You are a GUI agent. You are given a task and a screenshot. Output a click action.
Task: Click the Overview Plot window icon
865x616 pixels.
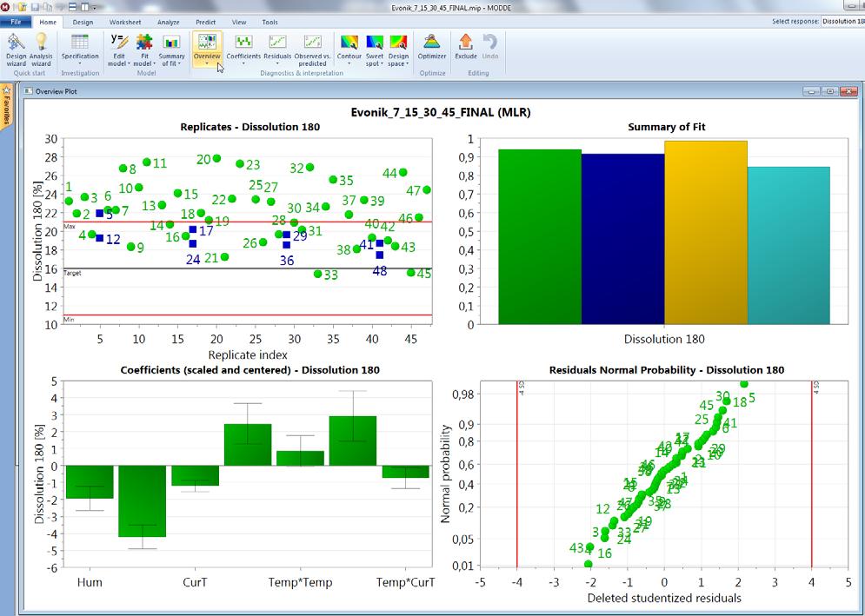click(28, 91)
